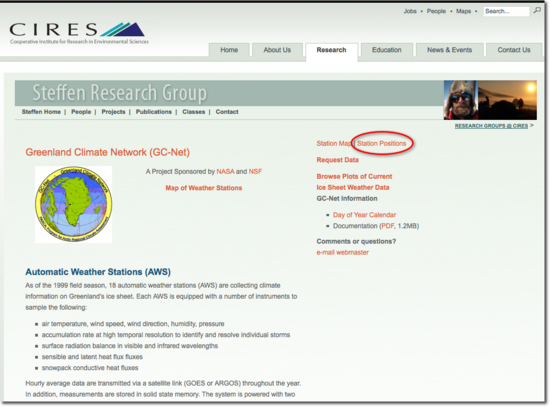Click the bearded man header photo
This screenshot has height=407, width=550.
coord(461,100)
